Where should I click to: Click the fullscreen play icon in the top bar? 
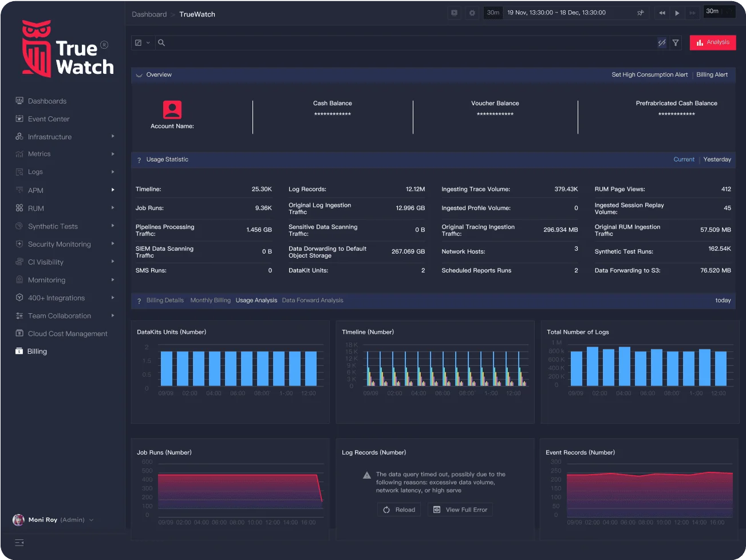[x=454, y=13]
